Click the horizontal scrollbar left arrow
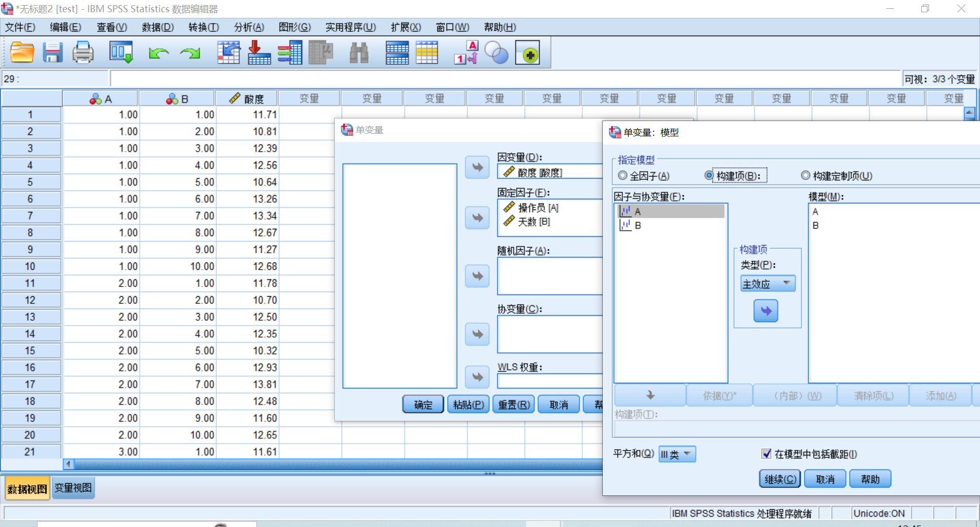The height and width of the screenshot is (527, 980). tap(68, 464)
